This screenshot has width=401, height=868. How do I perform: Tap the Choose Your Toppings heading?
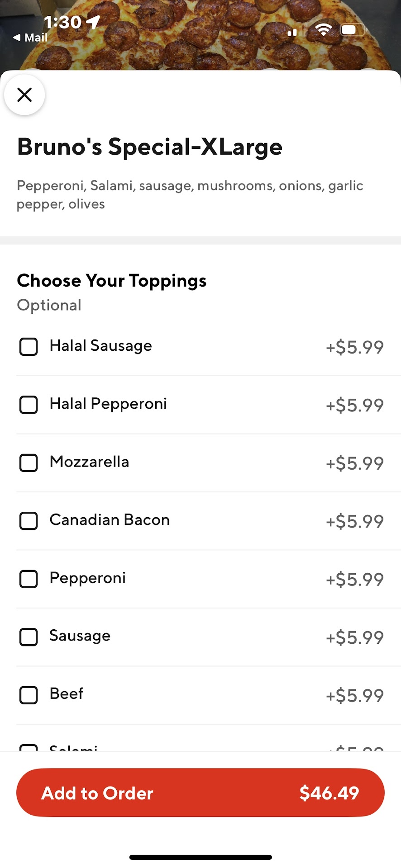pos(112,281)
